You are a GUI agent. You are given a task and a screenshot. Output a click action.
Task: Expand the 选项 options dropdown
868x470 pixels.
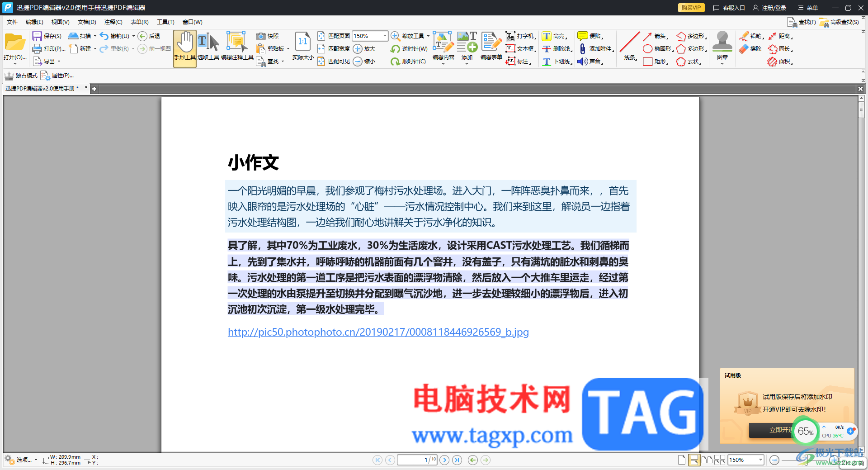(x=36, y=460)
